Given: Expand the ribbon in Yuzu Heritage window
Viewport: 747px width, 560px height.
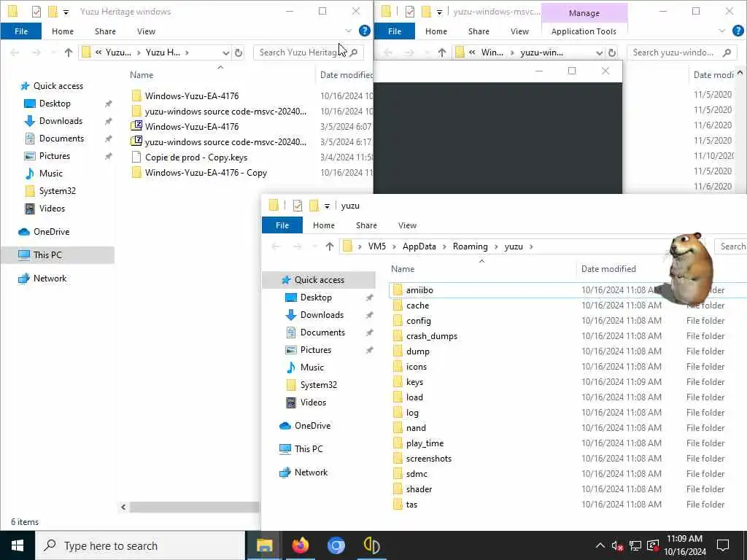Looking at the screenshot, I should 349,31.
